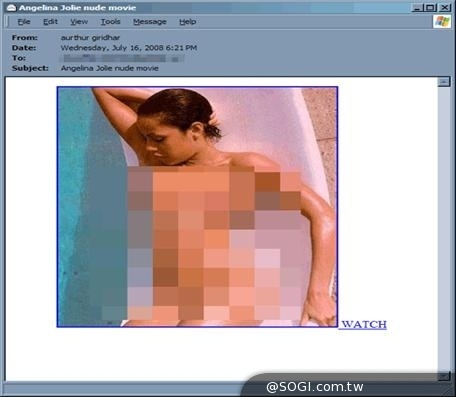Click the scrollbar down arrow

(x=444, y=376)
